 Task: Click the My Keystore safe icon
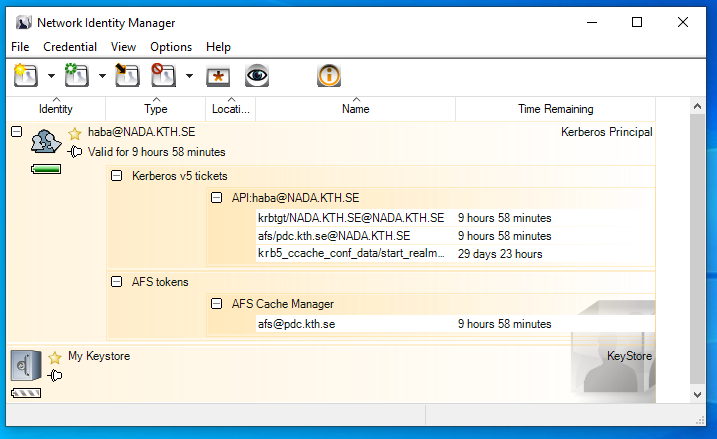pyautogui.click(x=26, y=366)
